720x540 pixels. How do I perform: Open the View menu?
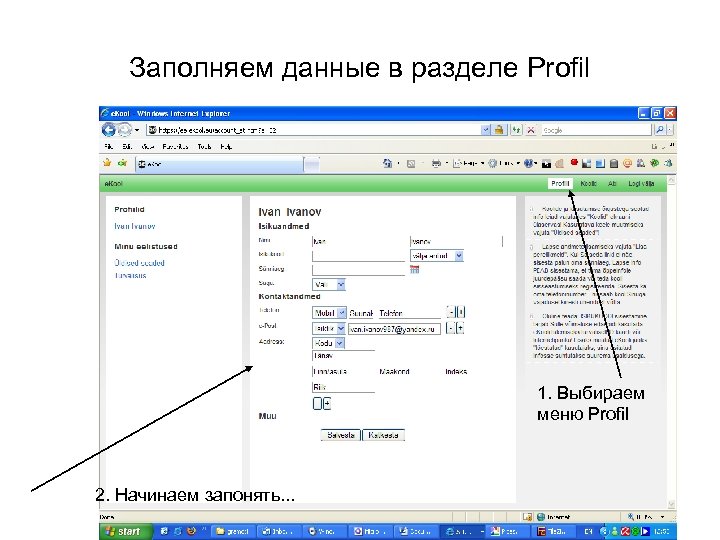tap(147, 146)
